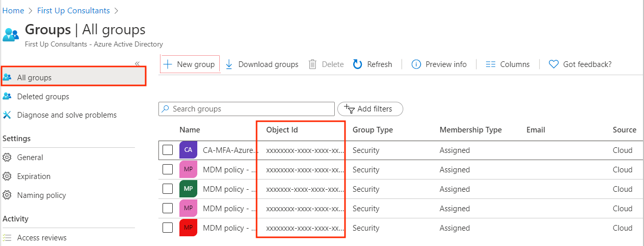
Task: Select All groups in the sidebar
Action: [34, 78]
